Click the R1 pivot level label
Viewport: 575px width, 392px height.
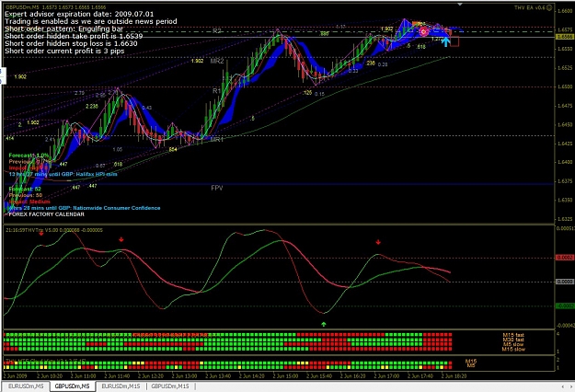click(x=217, y=90)
